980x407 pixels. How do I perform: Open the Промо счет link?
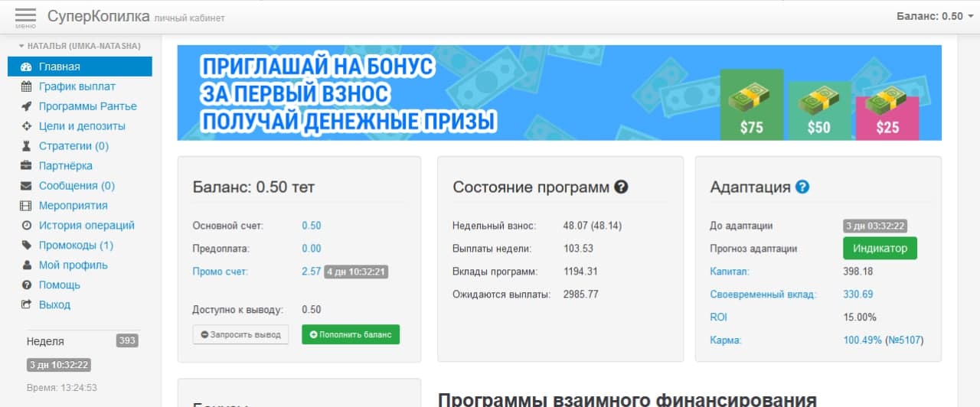[x=220, y=272]
